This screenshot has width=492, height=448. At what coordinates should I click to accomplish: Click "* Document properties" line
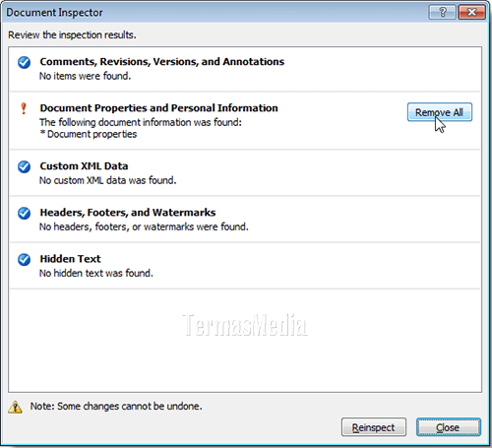[89, 134]
